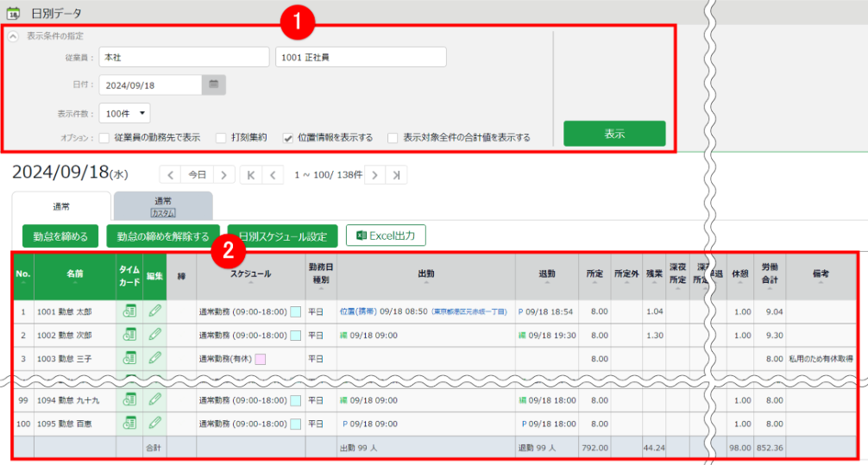Open the date picker calendar icon
This screenshot has height=465, width=868.
coord(214,85)
